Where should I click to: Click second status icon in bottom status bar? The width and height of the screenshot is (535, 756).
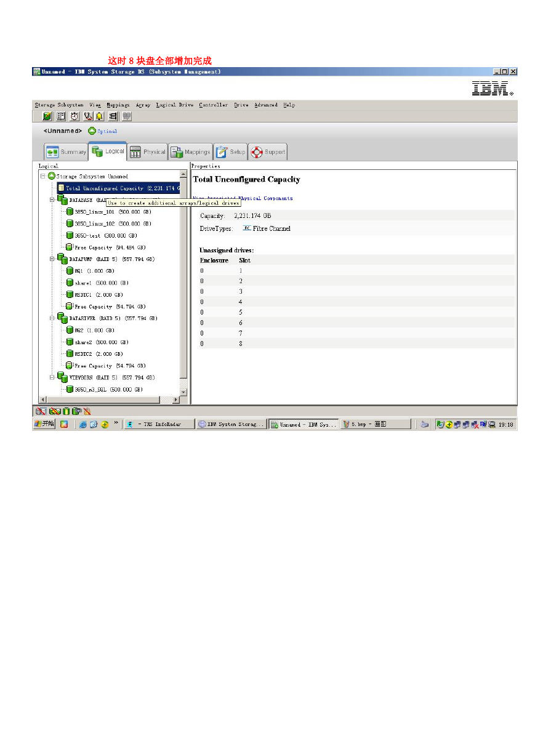[54, 411]
